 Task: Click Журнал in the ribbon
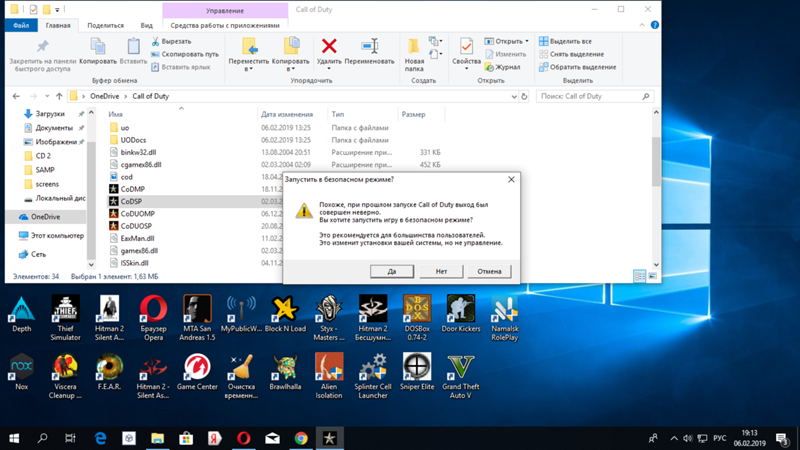click(503, 67)
